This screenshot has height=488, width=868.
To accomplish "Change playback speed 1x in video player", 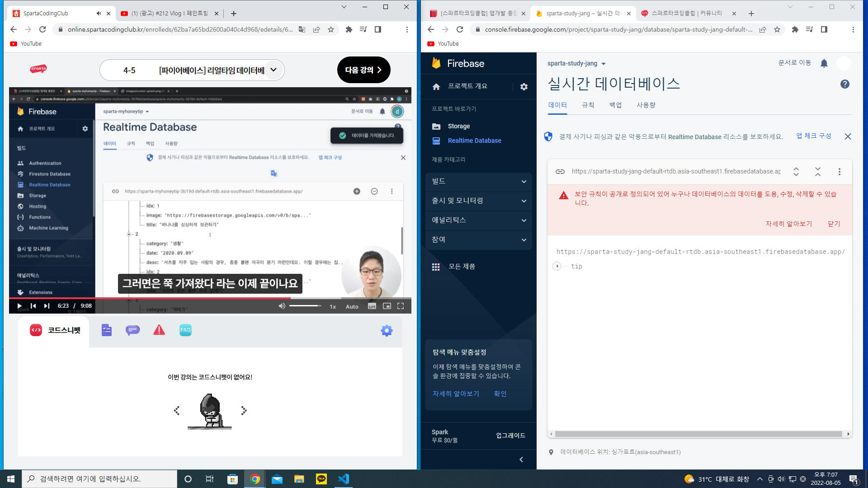I will (333, 306).
